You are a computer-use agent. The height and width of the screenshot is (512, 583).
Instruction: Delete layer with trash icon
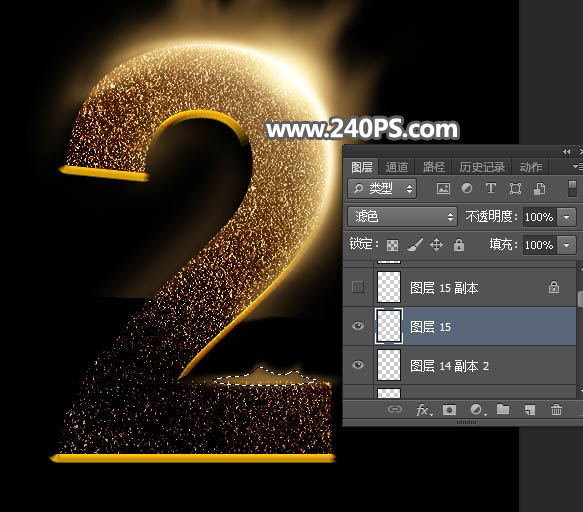tap(556, 409)
